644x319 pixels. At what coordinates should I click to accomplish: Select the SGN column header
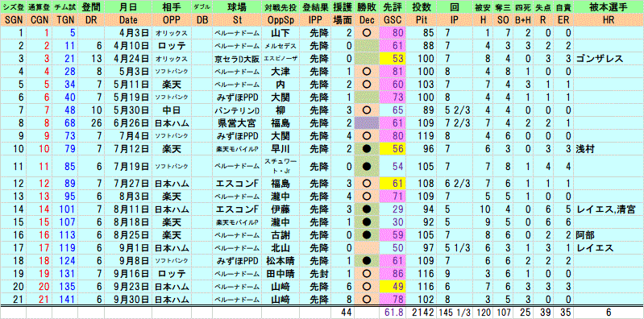pyautogui.click(x=14, y=20)
